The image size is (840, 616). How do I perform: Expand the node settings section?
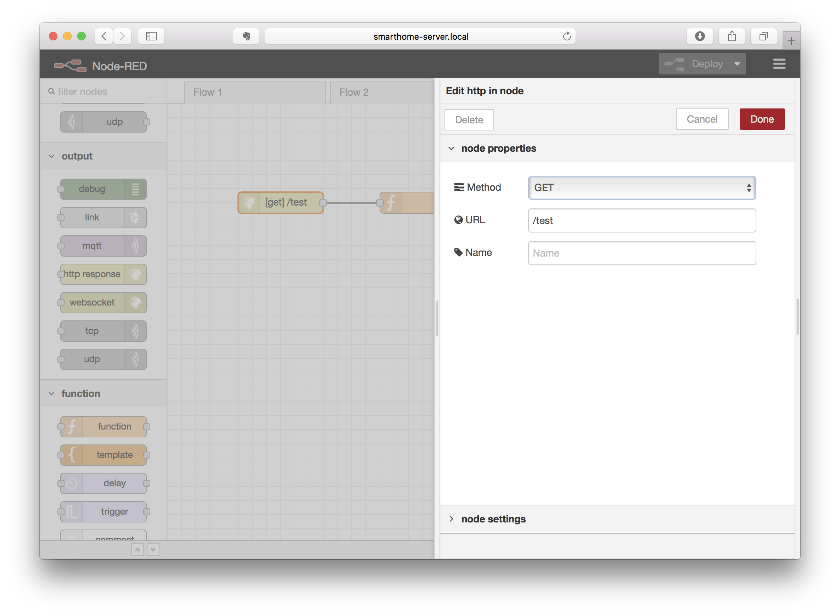[x=452, y=519]
